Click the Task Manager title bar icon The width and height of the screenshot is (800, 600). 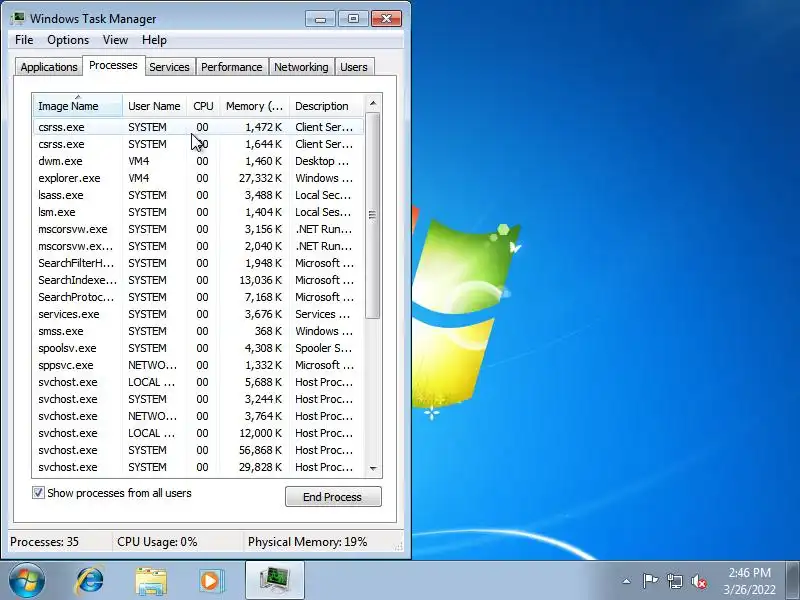(18, 18)
